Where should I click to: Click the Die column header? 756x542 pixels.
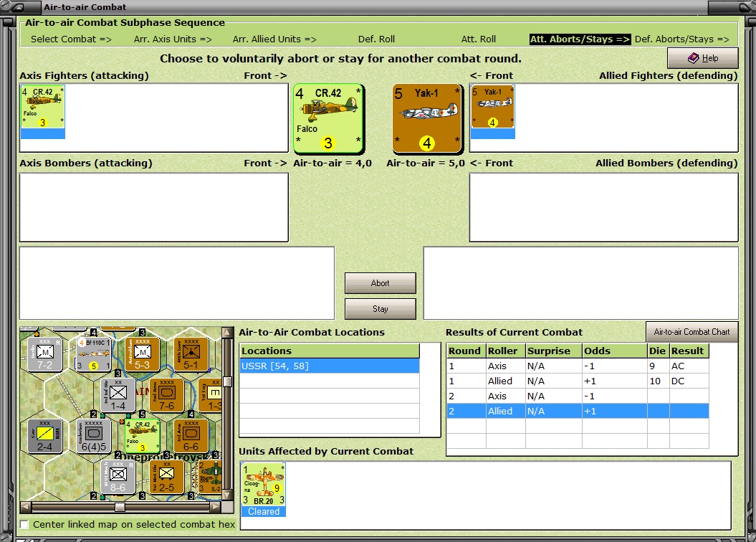(x=659, y=351)
